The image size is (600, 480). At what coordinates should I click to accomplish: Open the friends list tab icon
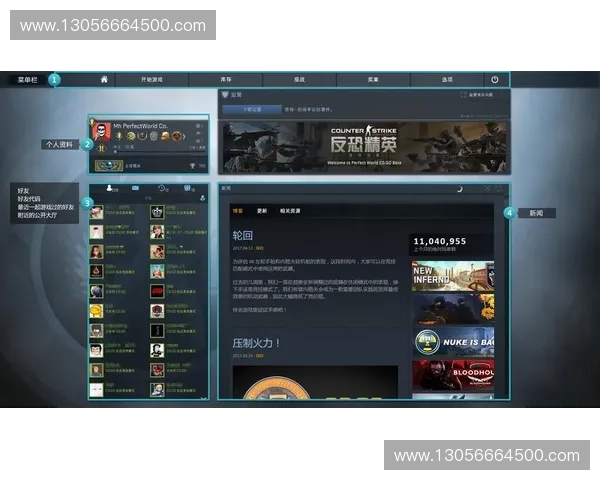(x=109, y=188)
